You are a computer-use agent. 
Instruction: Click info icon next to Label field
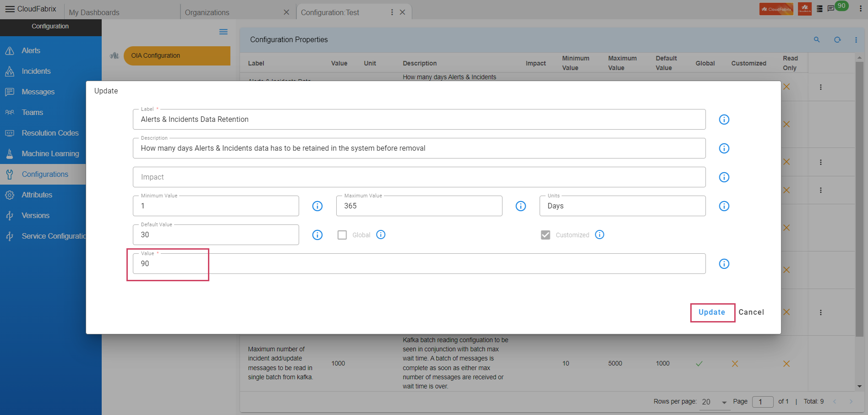point(724,120)
